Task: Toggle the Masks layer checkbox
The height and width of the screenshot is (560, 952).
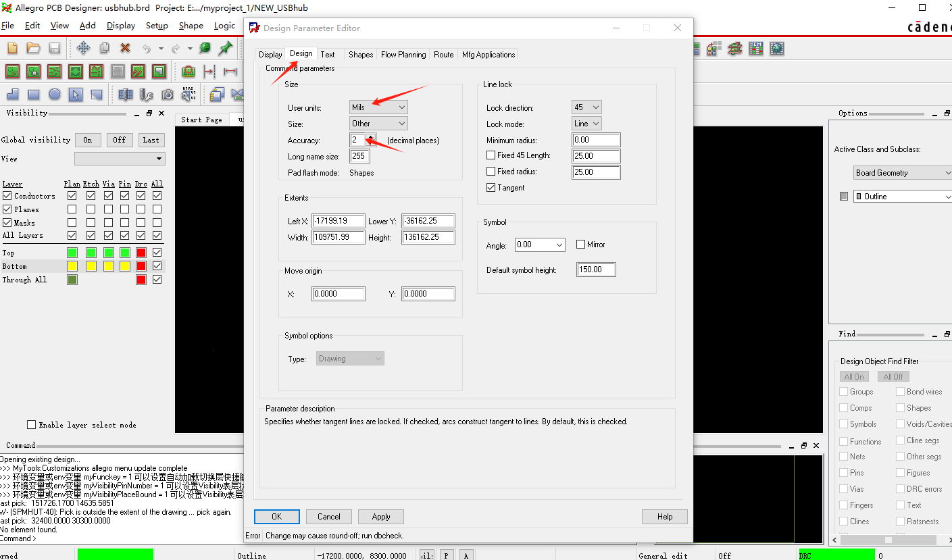Action: tap(7, 222)
